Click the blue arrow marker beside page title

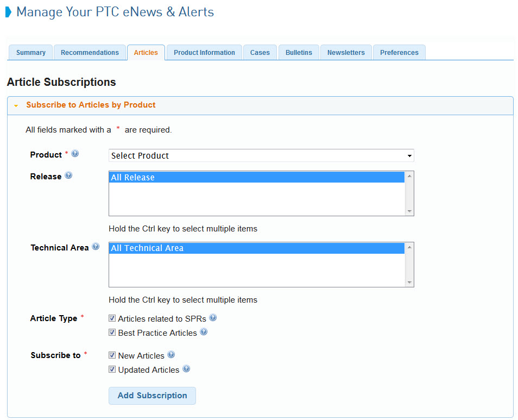(x=9, y=12)
